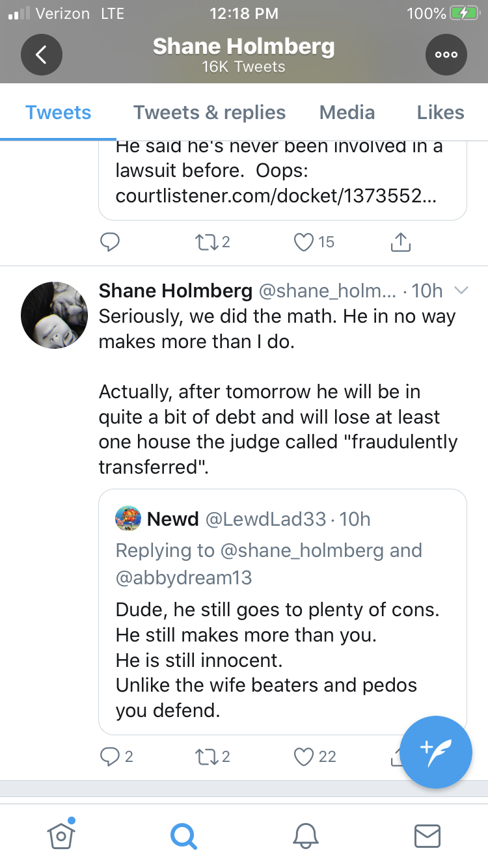This screenshot has height=868, width=488.
Task: Expand the tweet options chevron next to 10h
Action: [461, 290]
